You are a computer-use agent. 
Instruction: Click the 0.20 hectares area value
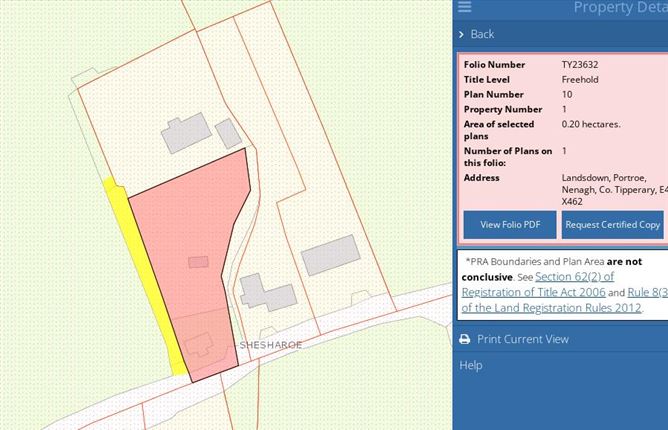(591, 125)
